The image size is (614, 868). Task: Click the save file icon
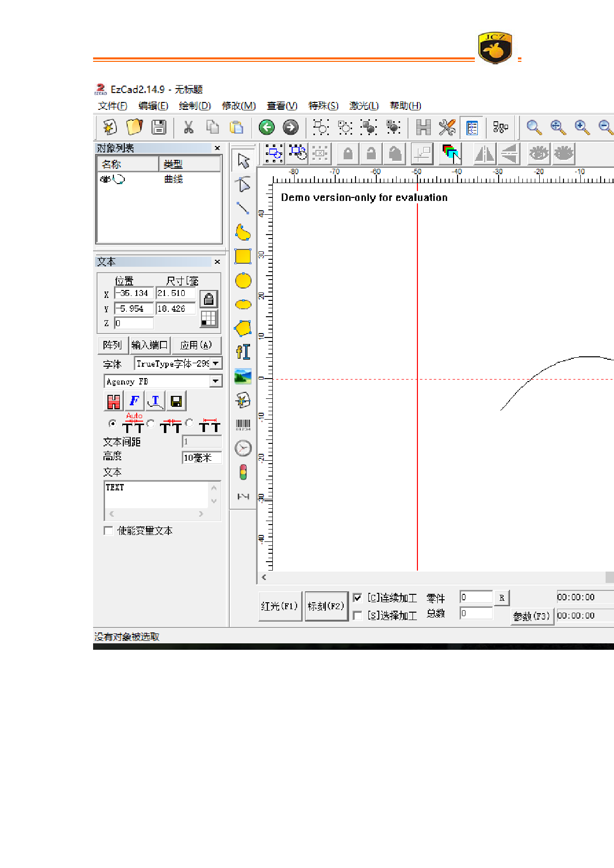coord(159,128)
